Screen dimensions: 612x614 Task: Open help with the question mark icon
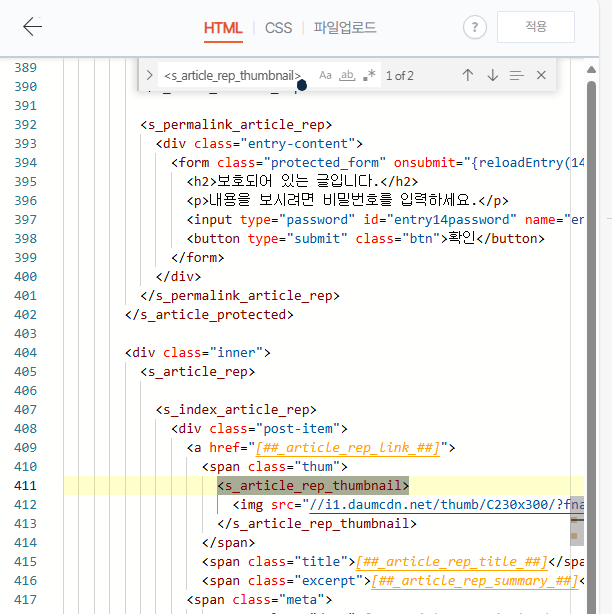(x=475, y=27)
